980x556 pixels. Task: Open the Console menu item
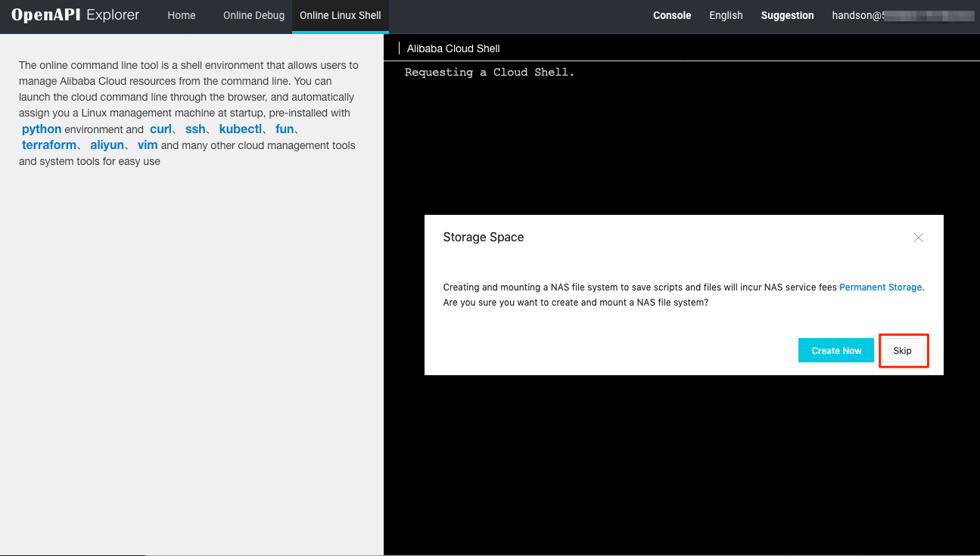pos(672,15)
